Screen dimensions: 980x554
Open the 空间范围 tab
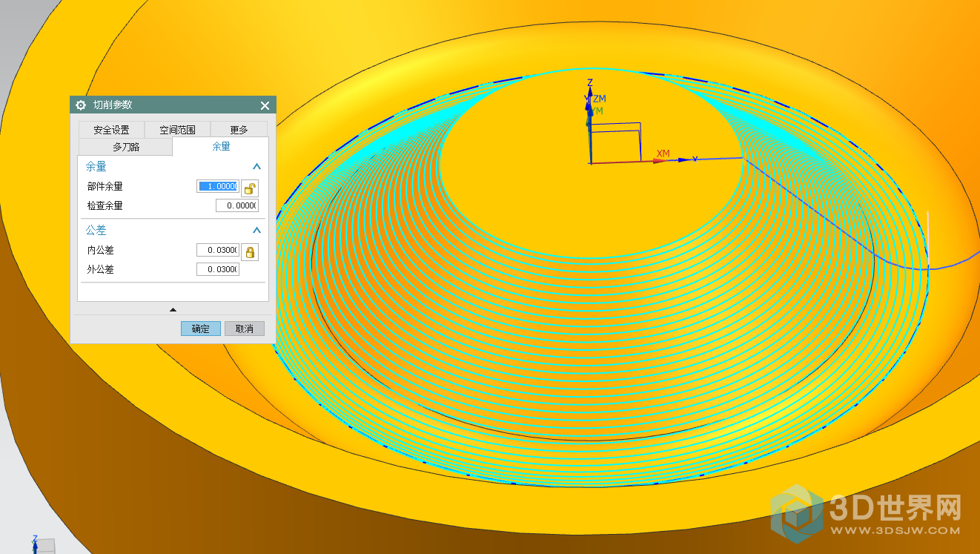tap(177, 130)
